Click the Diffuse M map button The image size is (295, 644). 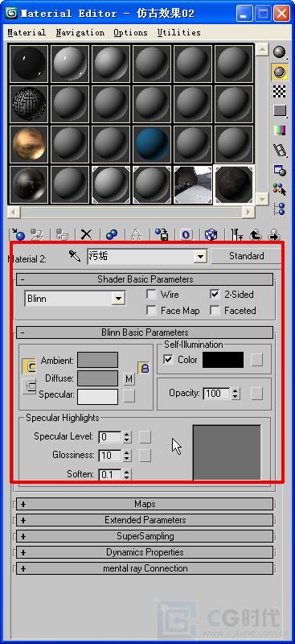click(129, 378)
